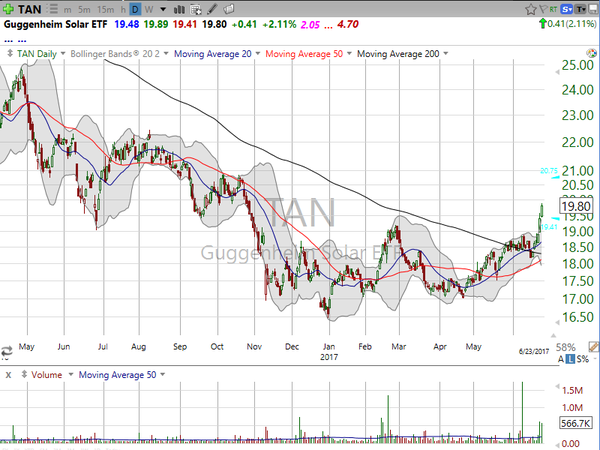Click the bar chart style icon

point(179,9)
